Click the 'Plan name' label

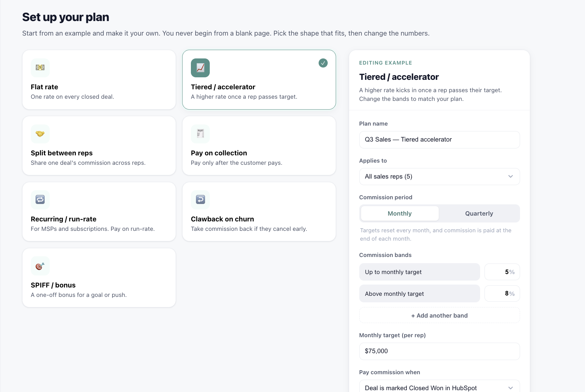click(373, 123)
